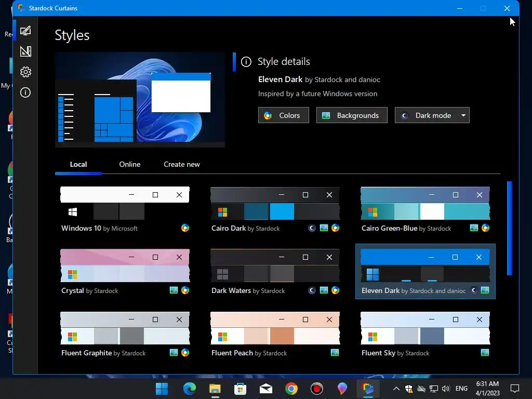Click the background icon on Fluent Graphite

click(x=174, y=353)
